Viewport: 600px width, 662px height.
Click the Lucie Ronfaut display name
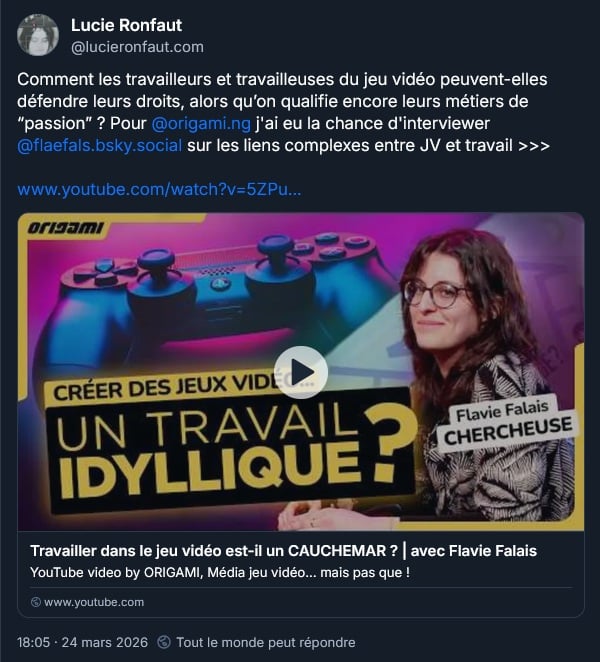click(x=126, y=25)
